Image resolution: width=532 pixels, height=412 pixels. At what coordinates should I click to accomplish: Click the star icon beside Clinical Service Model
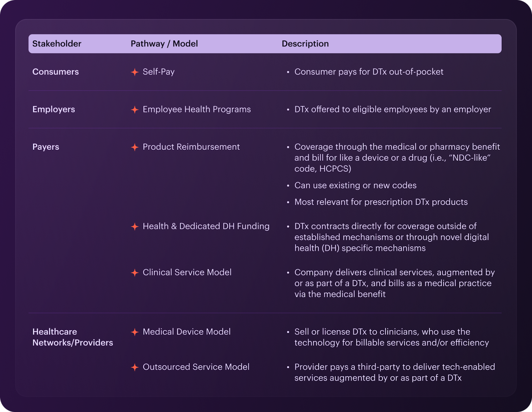pyautogui.click(x=135, y=273)
